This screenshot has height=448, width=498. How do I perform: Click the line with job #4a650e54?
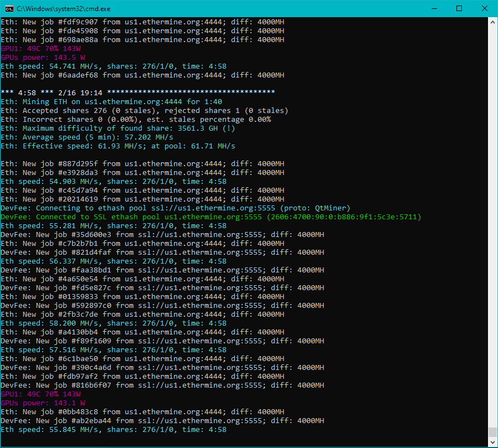(142, 279)
